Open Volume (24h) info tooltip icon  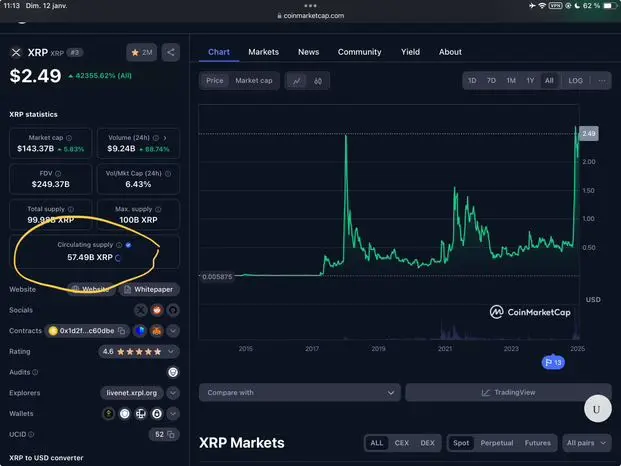click(x=156, y=138)
